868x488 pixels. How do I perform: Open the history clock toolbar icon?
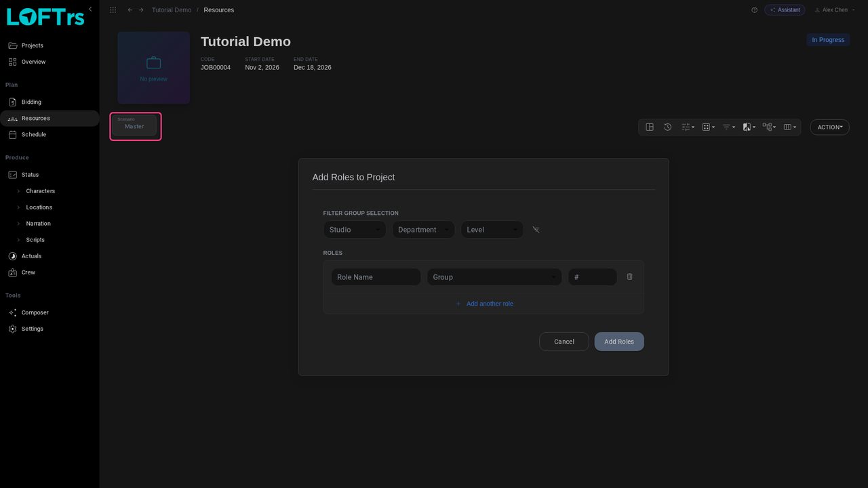tap(667, 127)
